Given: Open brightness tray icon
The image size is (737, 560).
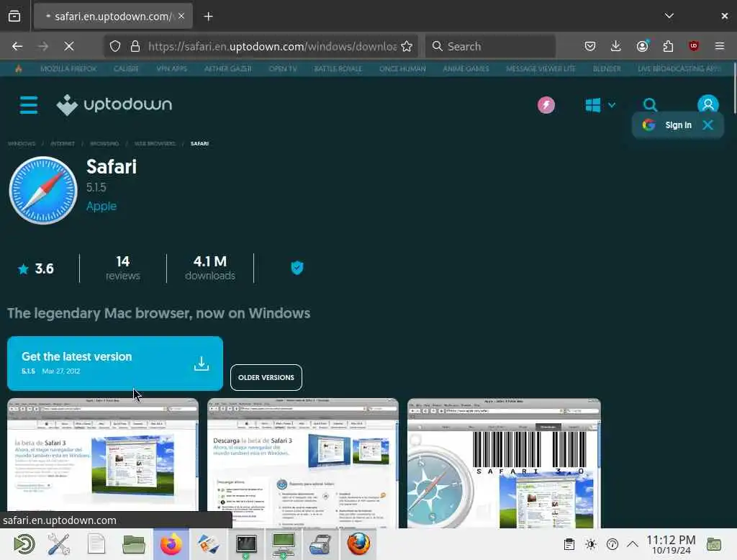Looking at the screenshot, I should [x=591, y=544].
